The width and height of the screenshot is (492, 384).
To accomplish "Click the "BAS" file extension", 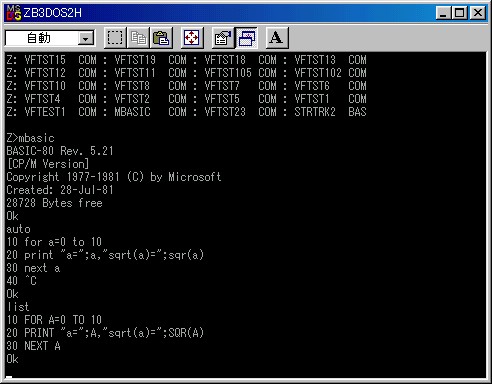I will click(x=357, y=112).
